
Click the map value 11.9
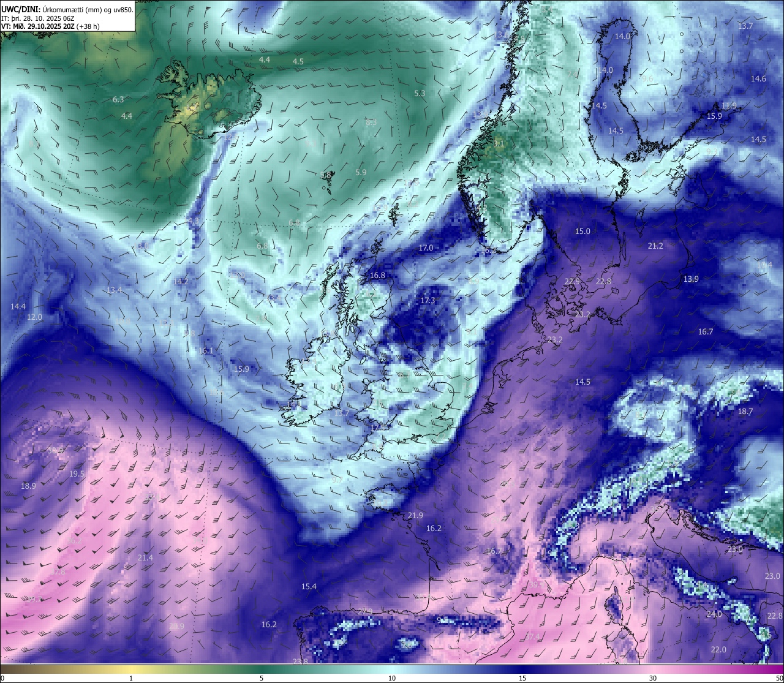[x=729, y=105]
